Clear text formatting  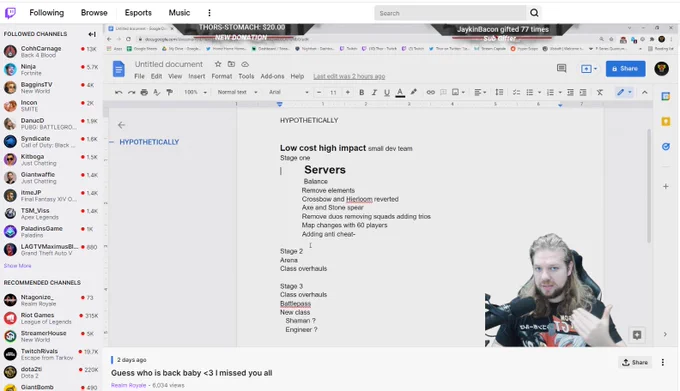coord(600,92)
